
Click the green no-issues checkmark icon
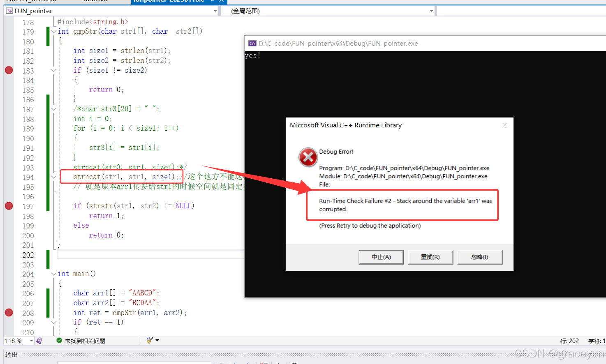click(59, 341)
